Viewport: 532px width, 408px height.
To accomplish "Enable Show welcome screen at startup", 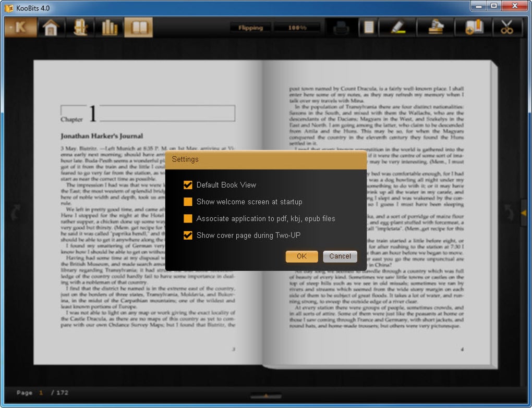I will 188,202.
